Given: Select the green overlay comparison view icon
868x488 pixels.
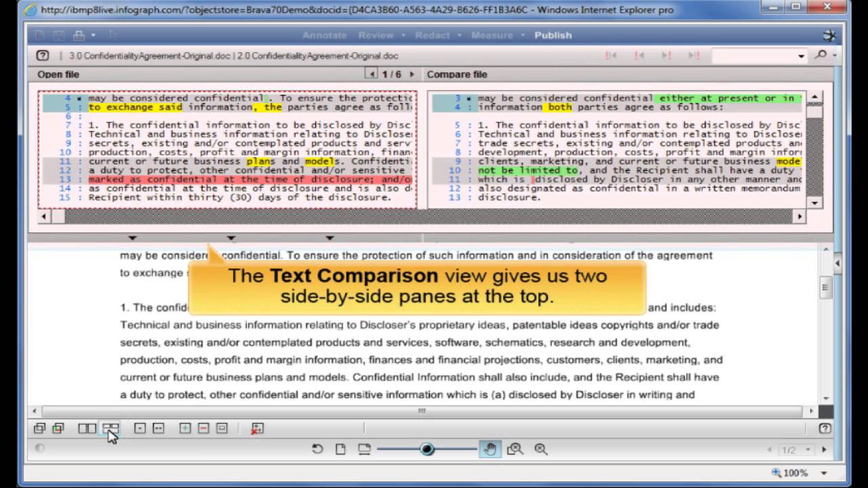Looking at the screenshot, I should pos(58,428).
